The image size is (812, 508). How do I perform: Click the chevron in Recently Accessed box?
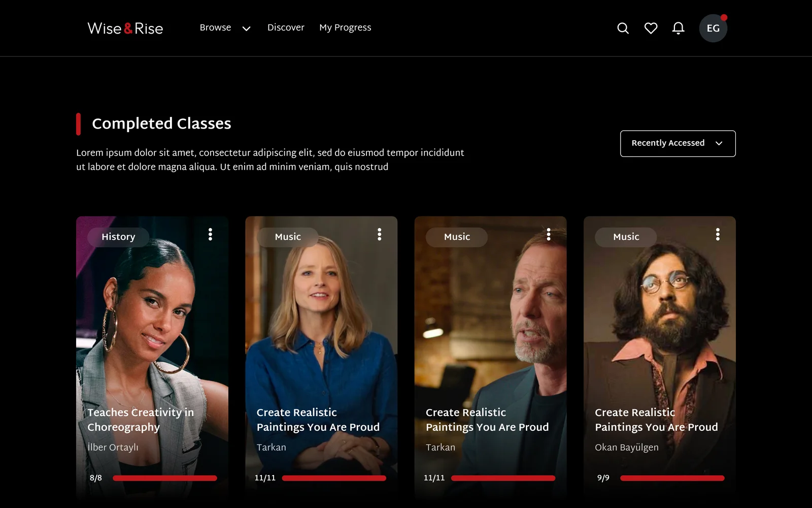pos(719,143)
